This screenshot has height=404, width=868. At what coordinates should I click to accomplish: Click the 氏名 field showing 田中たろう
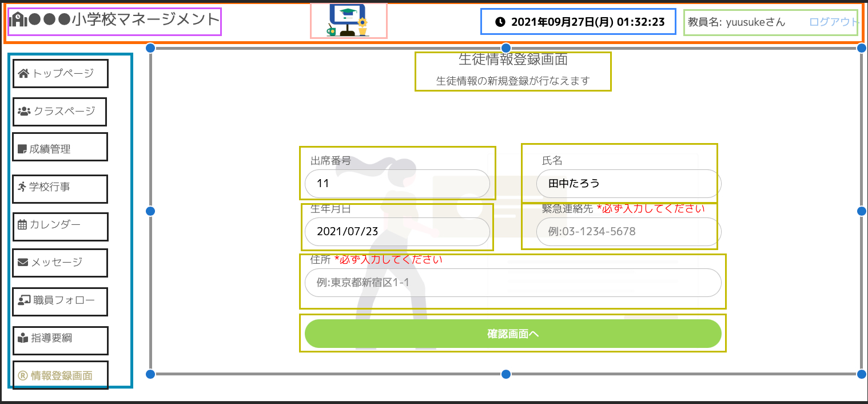point(628,184)
